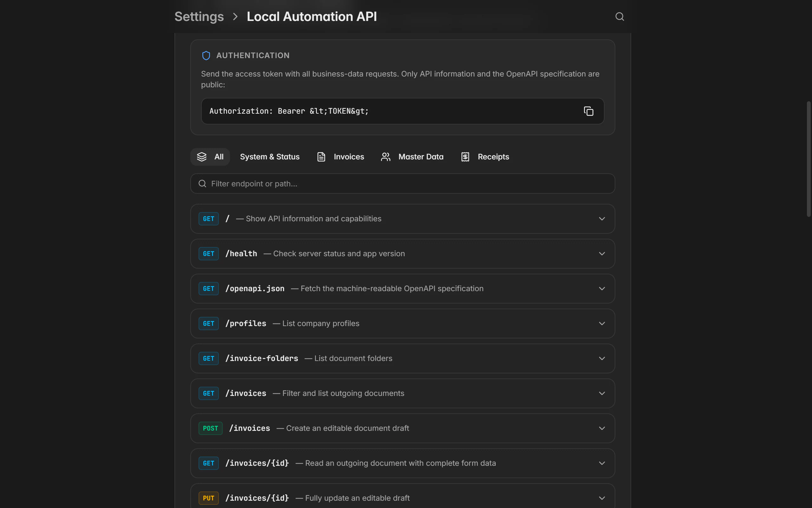Open the Master Data tab
Viewport: 812px width, 508px height.
(412, 157)
